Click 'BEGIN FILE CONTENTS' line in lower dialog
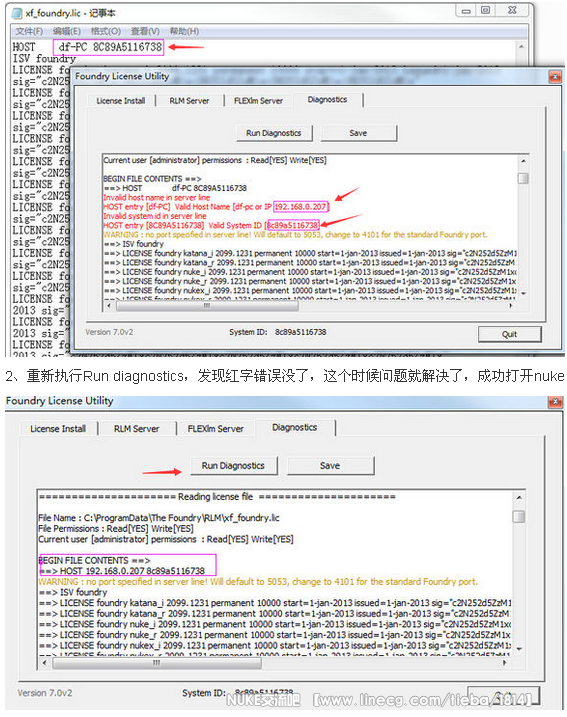 94,561
